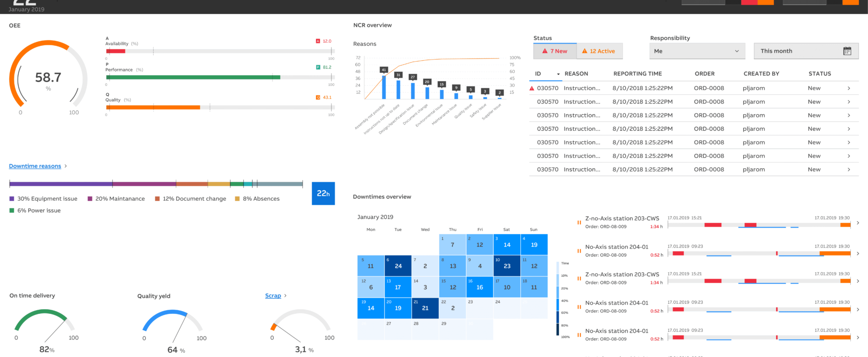Viewport: 868px width, 357px height.
Task: Click pause icon beside topmost Z-no-Axis station row
Action: tap(579, 223)
